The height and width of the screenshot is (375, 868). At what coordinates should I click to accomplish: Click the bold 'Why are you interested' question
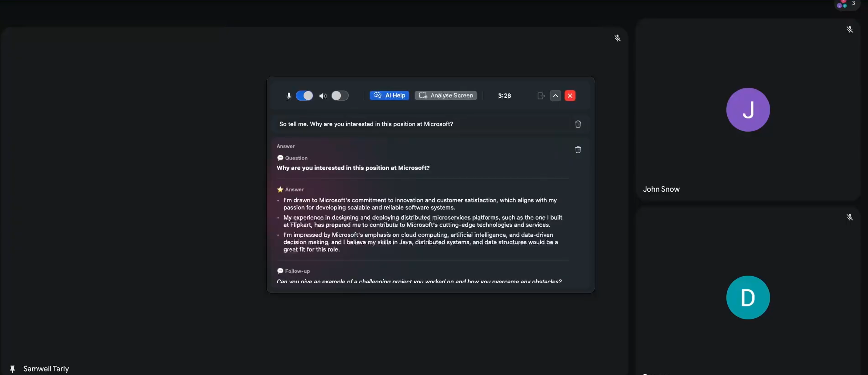pyautogui.click(x=353, y=168)
